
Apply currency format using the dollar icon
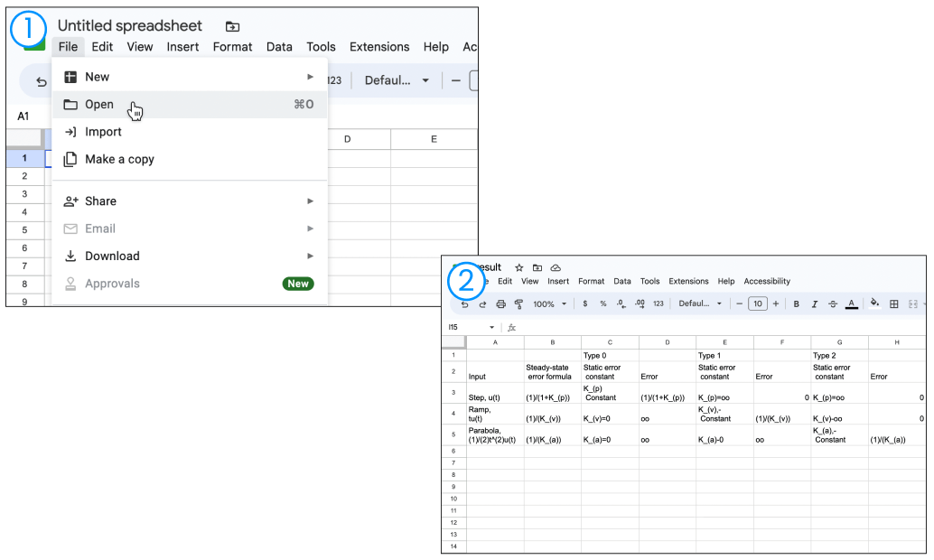click(584, 304)
